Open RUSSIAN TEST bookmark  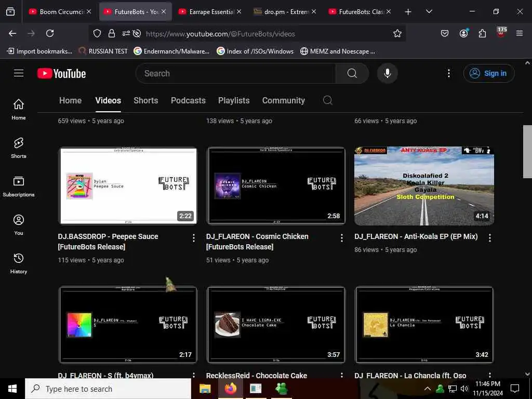[x=103, y=51]
